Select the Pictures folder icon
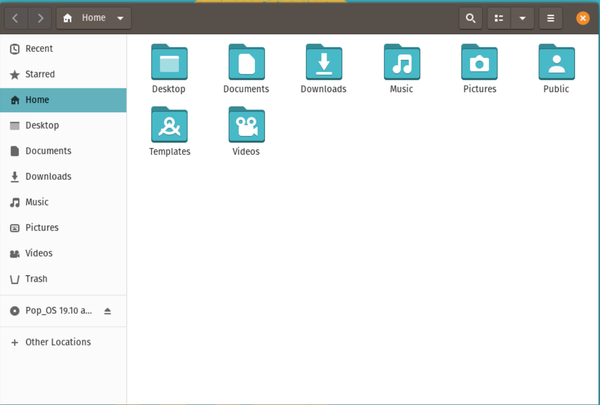600x405 pixels. click(x=479, y=63)
